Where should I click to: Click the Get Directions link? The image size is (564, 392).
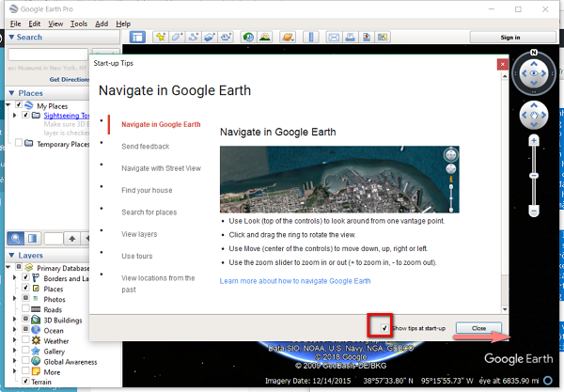click(x=69, y=79)
